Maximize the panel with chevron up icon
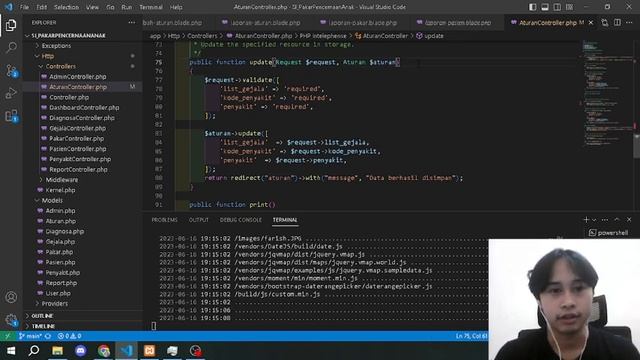 (617, 220)
